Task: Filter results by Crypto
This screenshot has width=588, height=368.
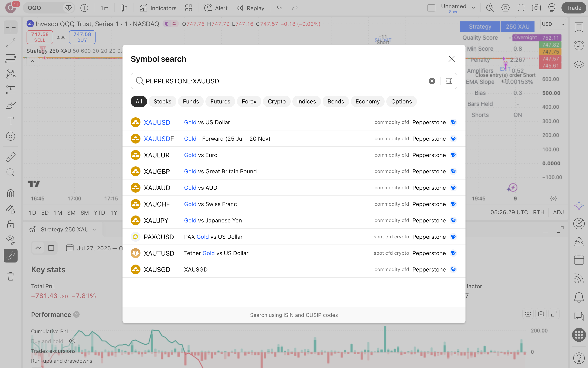Action: 276,101
